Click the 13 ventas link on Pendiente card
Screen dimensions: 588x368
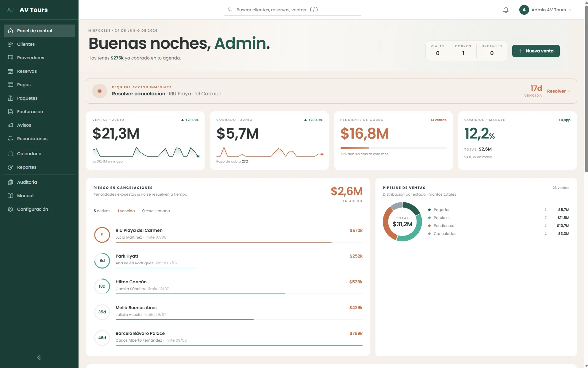point(438,120)
